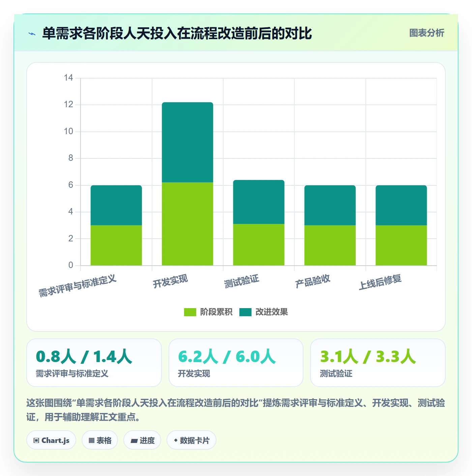Click the lightning bolt icon beside the title
The image size is (472, 476).
32,34
